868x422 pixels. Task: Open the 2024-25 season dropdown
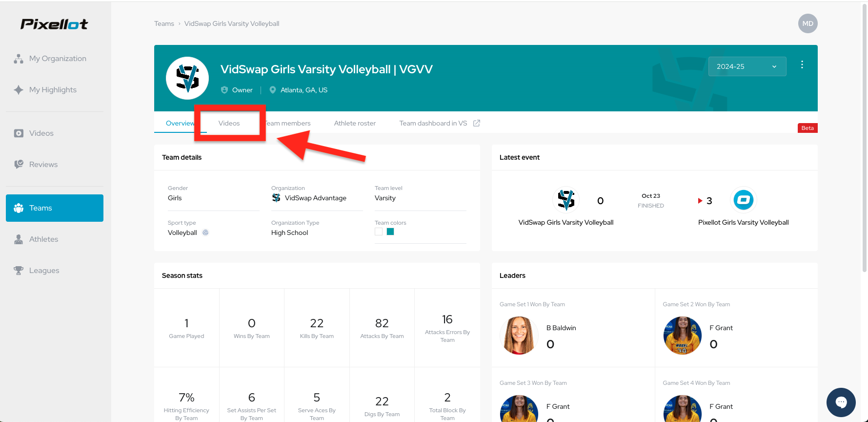[x=747, y=66]
